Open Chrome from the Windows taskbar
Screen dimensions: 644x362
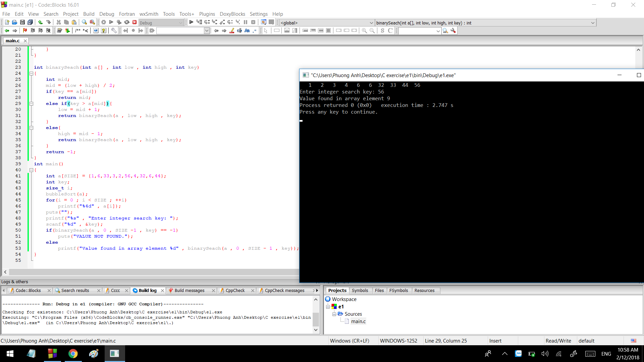coord(73,354)
